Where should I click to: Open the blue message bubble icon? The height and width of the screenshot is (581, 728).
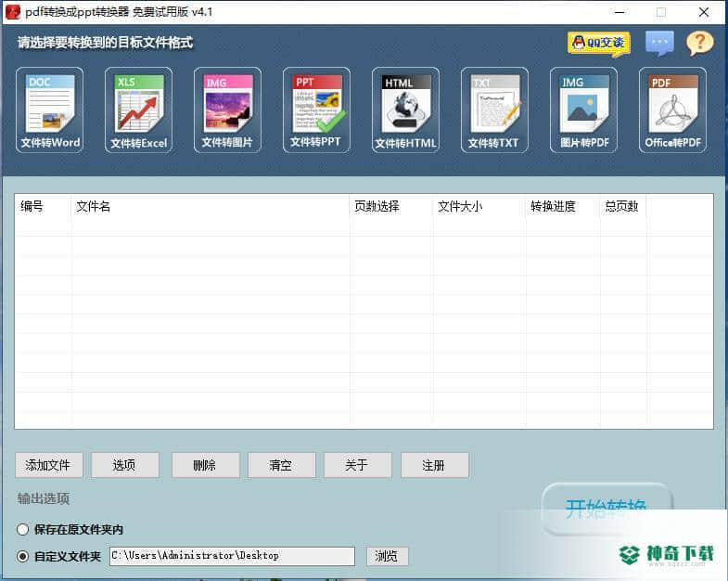click(x=659, y=44)
